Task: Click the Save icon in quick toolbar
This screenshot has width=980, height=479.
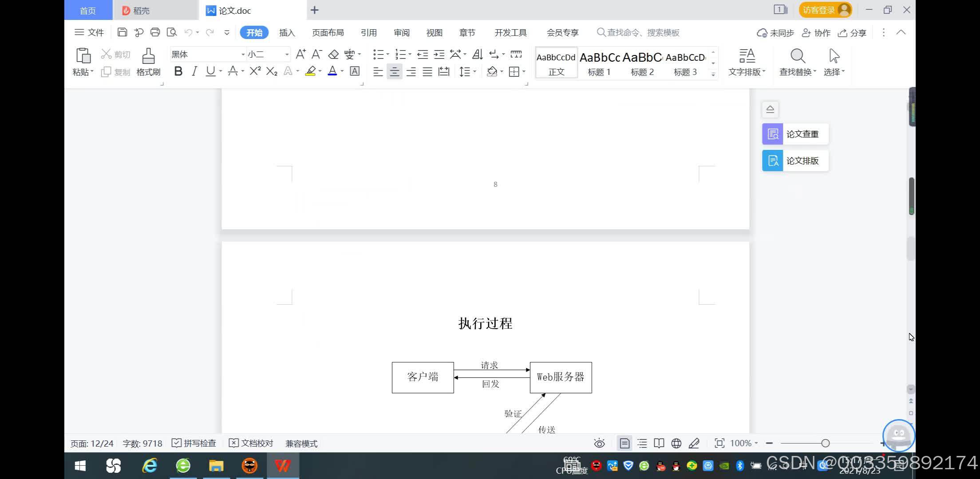Action: pyautogui.click(x=122, y=32)
